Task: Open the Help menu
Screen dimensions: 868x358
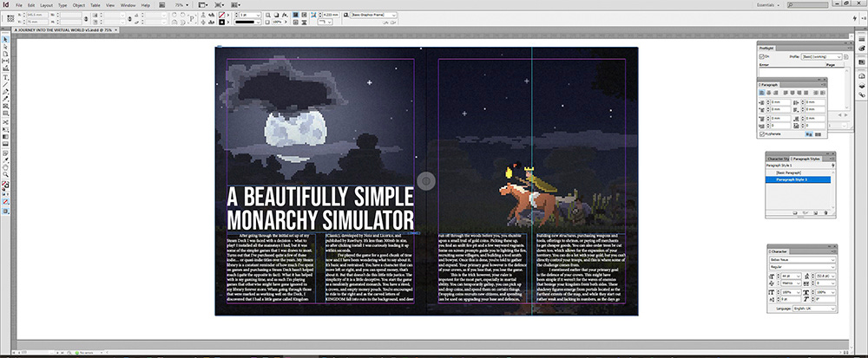Action: point(146,5)
